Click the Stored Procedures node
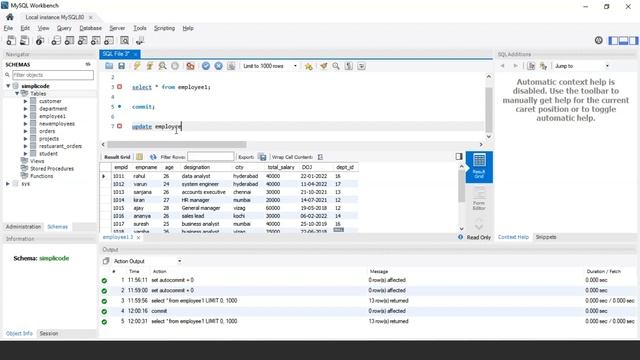 [x=52, y=169]
